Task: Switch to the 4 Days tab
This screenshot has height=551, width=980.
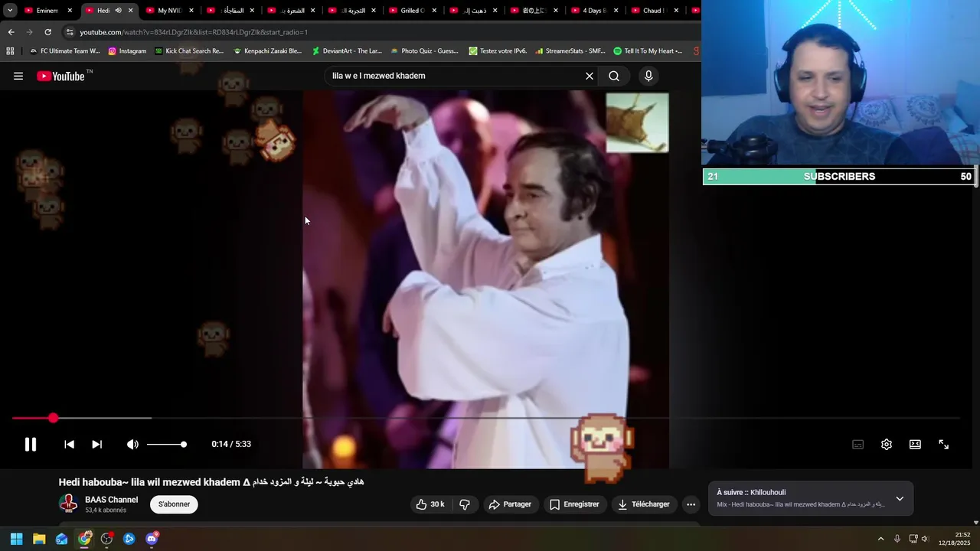Action: [594, 11]
